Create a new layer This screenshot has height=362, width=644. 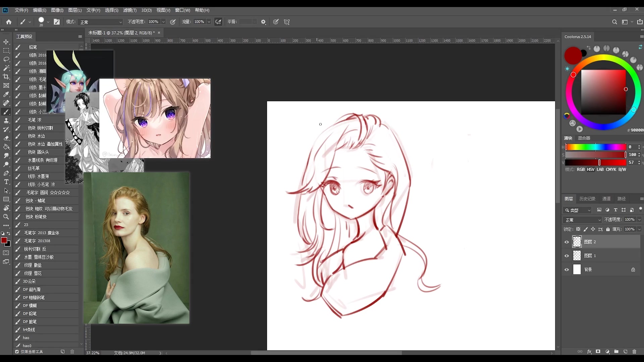tap(626, 352)
